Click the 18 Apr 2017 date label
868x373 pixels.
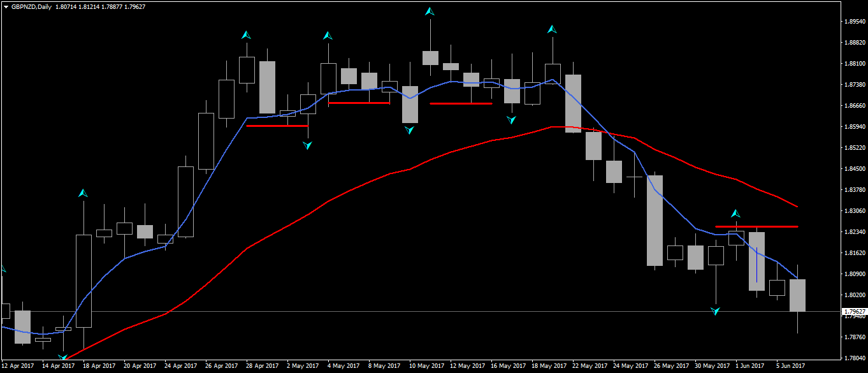tap(99, 366)
